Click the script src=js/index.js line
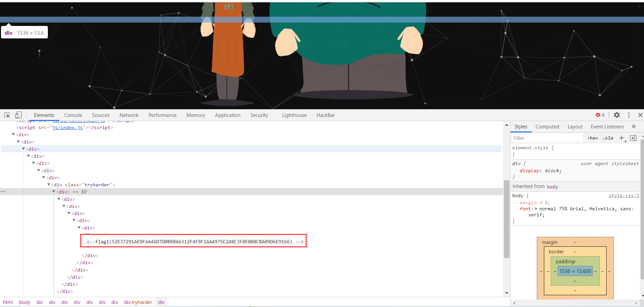644x307 pixels. (65, 128)
